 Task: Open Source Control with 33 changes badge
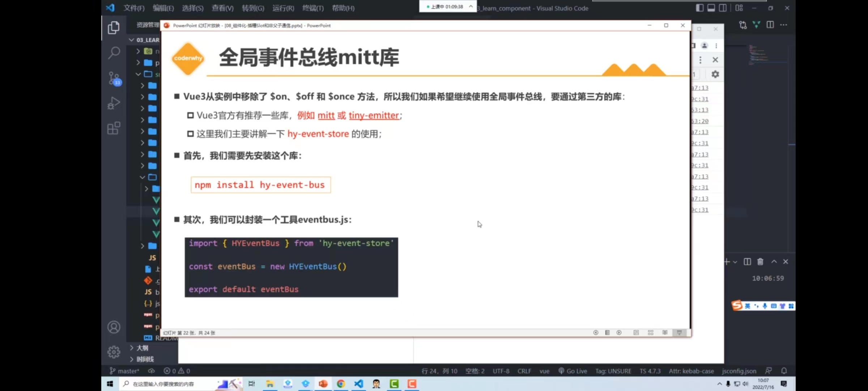pyautogui.click(x=114, y=78)
